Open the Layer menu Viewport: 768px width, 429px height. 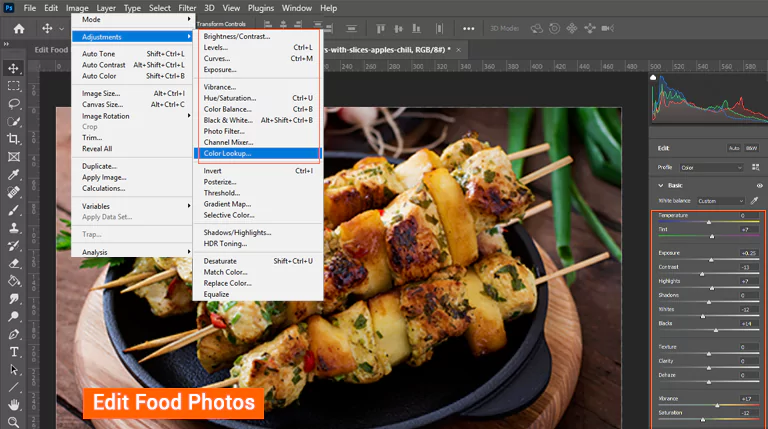106,8
